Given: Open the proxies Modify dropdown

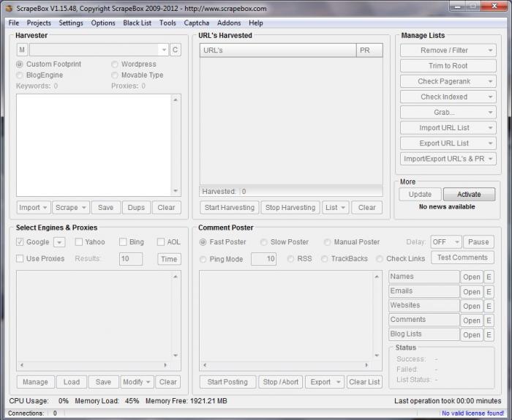Looking at the screenshot, I should point(137,382).
